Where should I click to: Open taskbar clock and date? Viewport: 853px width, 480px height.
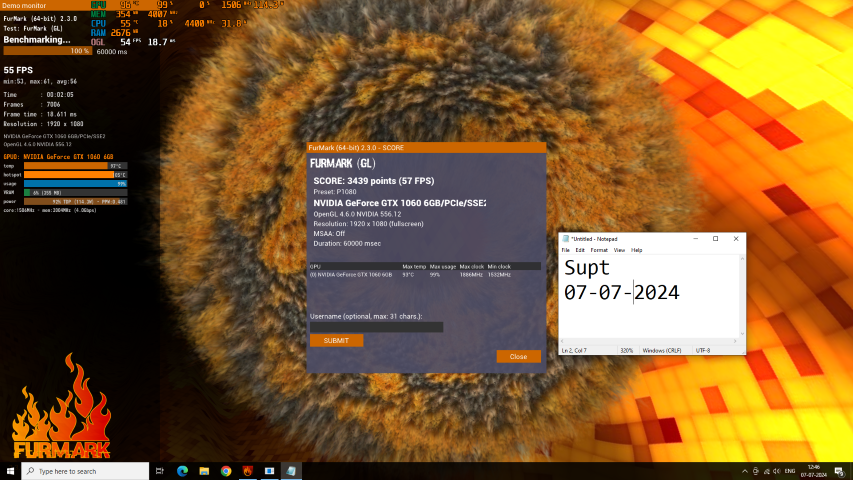(x=814, y=471)
